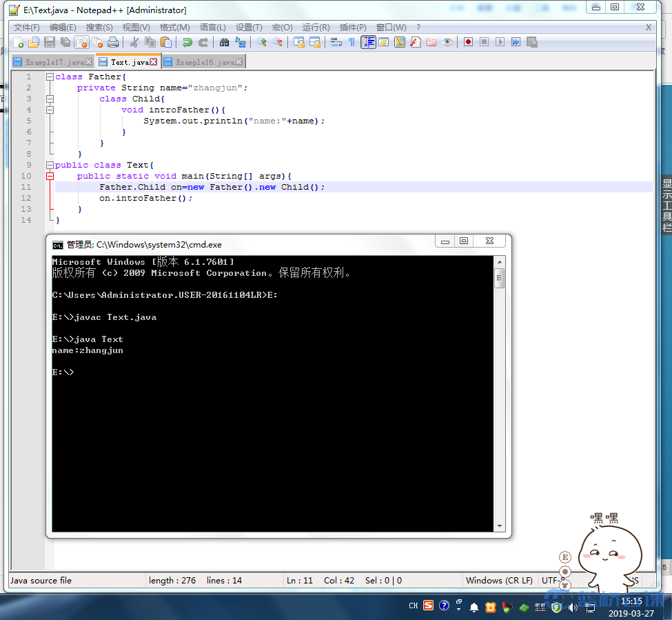Click the Print icon in toolbar
The image size is (672, 620).
(x=112, y=42)
